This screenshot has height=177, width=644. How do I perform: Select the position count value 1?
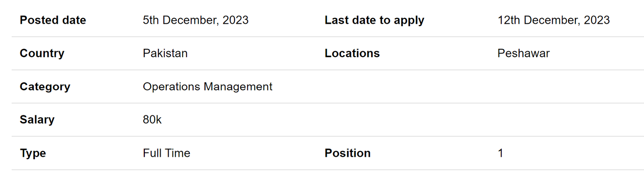(500, 153)
